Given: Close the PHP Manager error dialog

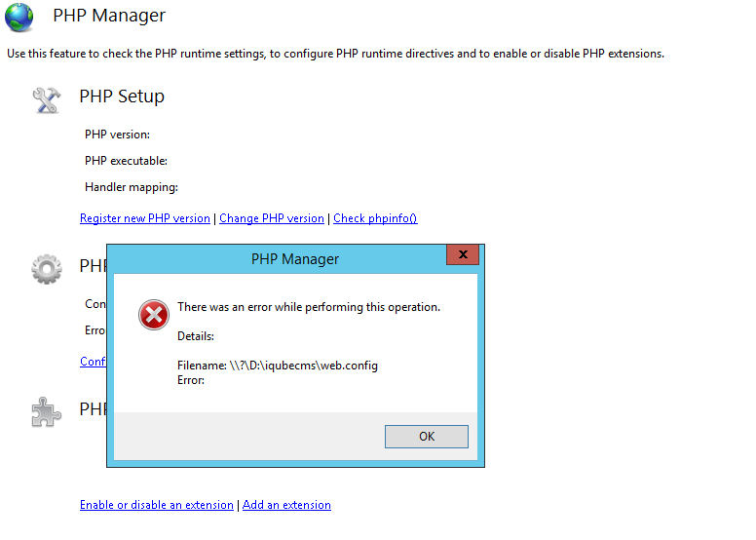Looking at the screenshot, I should tap(463, 255).
